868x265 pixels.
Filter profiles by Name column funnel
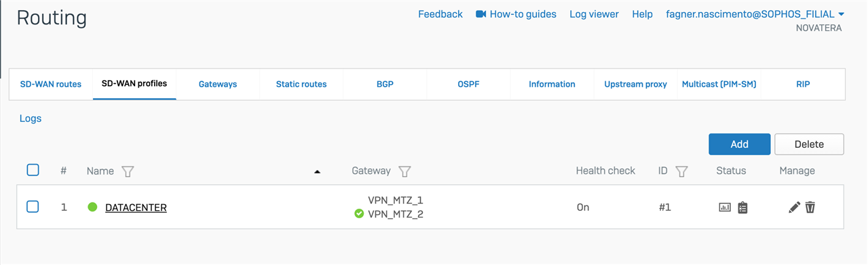coord(127,171)
